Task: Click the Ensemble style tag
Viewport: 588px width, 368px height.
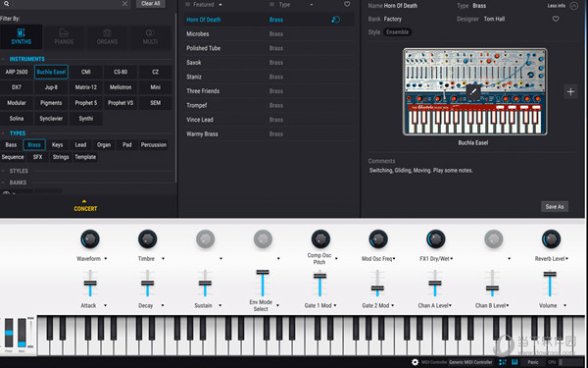Action: (x=398, y=32)
